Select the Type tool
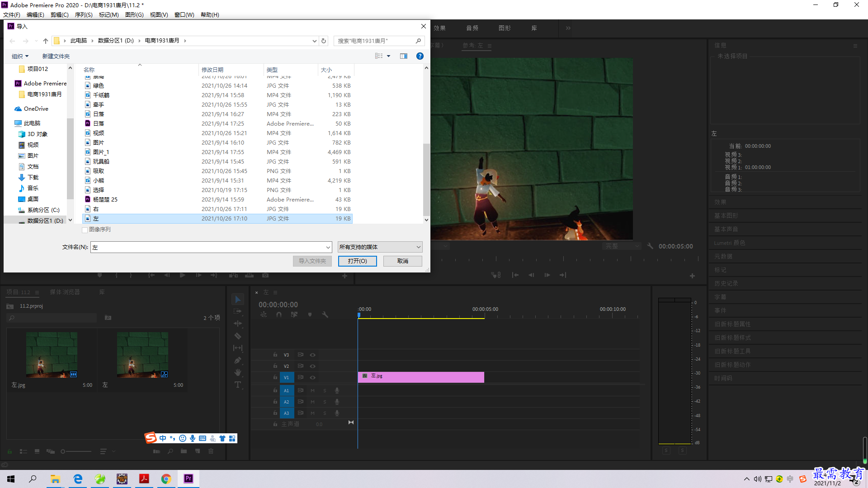This screenshot has width=868, height=488. 238,385
